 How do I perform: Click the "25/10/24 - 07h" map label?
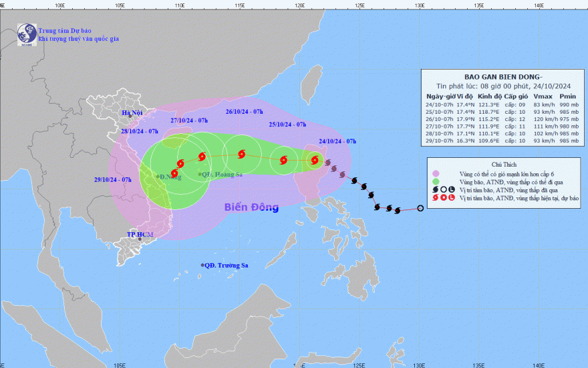pos(287,124)
